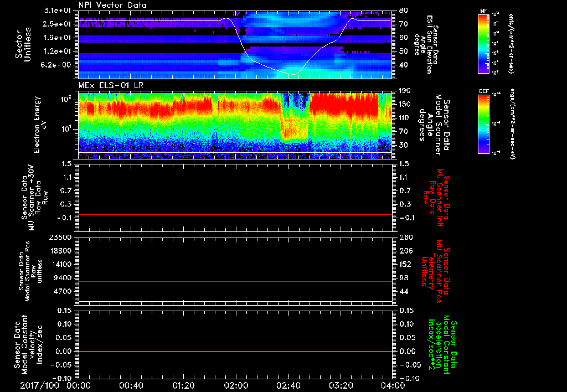Click the 02:40 time axis label
Image resolution: width=567 pixels, height=392 pixels.
(x=287, y=386)
